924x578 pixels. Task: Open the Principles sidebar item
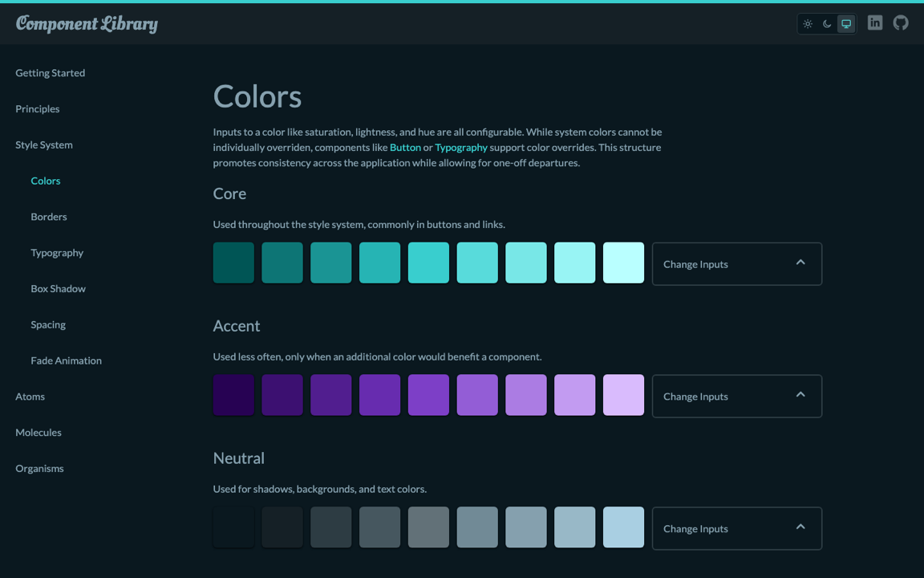point(37,109)
